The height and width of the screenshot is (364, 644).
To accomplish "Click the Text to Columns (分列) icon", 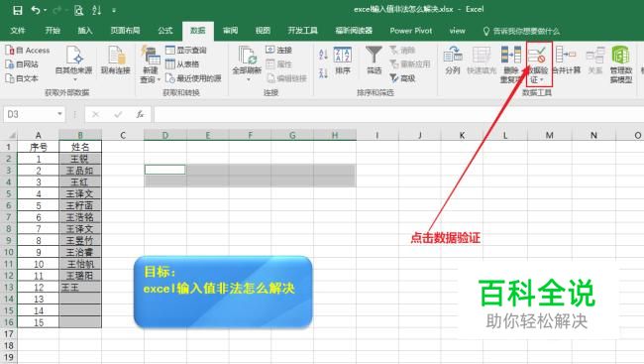I will (453, 55).
